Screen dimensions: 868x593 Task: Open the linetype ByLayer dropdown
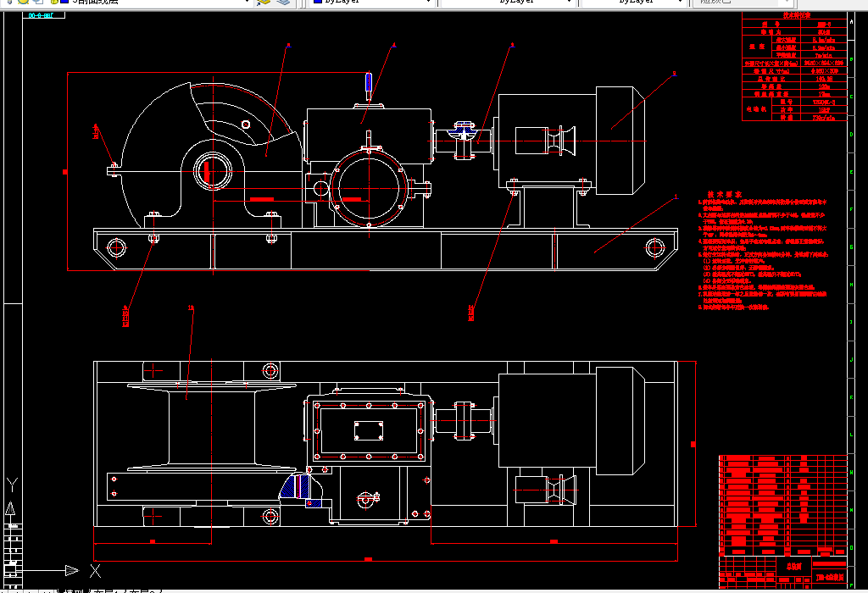point(507,2)
